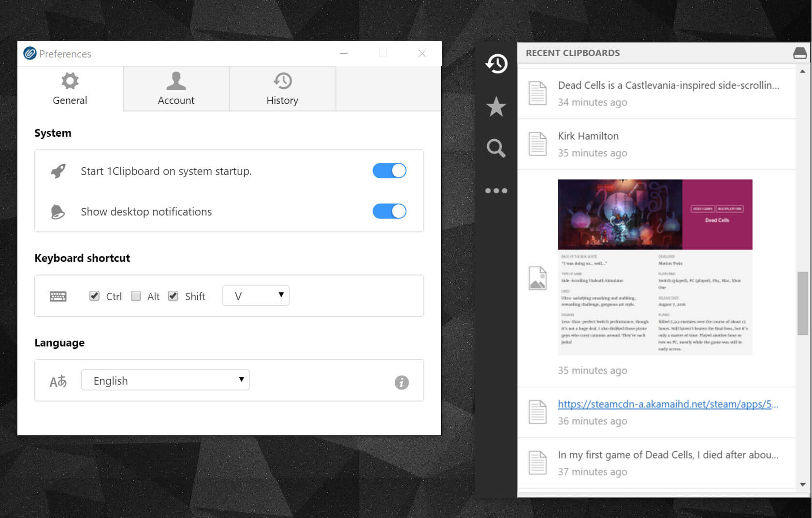Click the 'Start 1Clipboard on system startup' label
812x518 pixels.
click(x=166, y=171)
